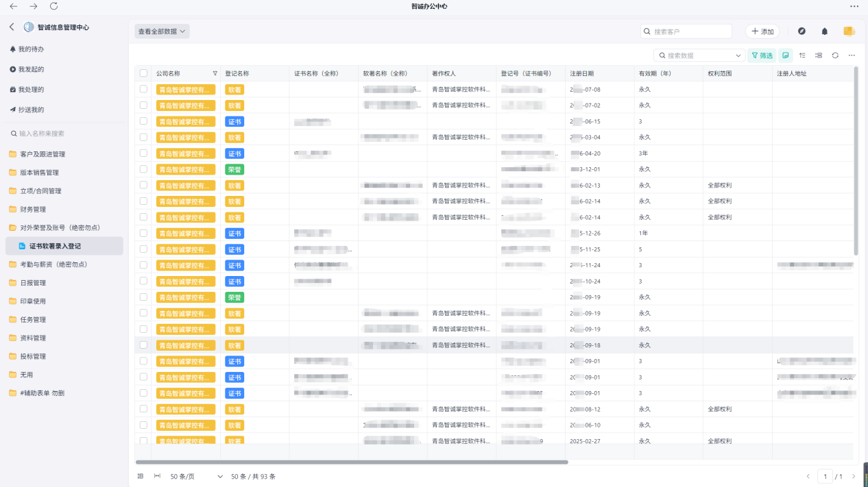This screenshot has width=868, height=487.
Task: Click the 输入名称来搜索 sidebar search box
Action: [x=64, y=134]
